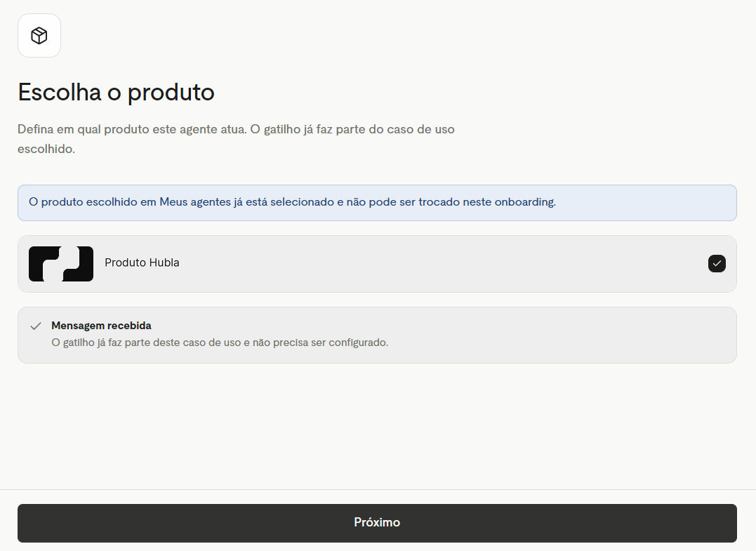Viewport: 756px width, 551px height.
Task: Select the Produto Hubla label
Action: click(142, 263)
